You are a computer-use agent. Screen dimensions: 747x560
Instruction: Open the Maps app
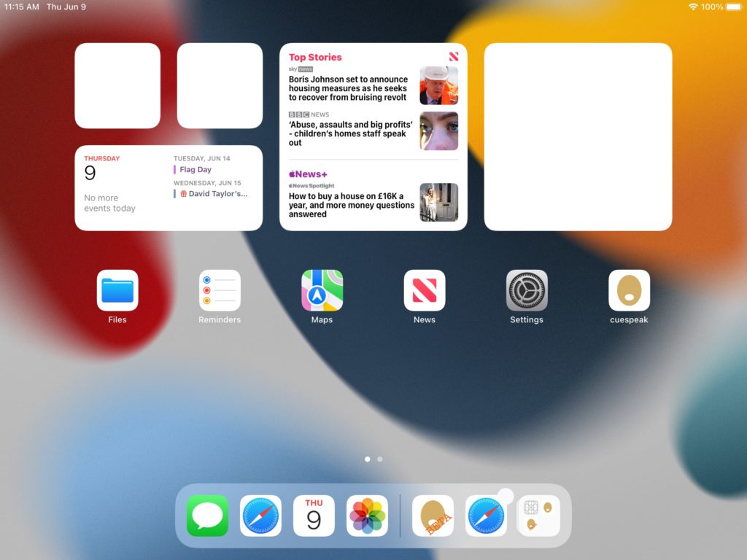coord(322,290)
